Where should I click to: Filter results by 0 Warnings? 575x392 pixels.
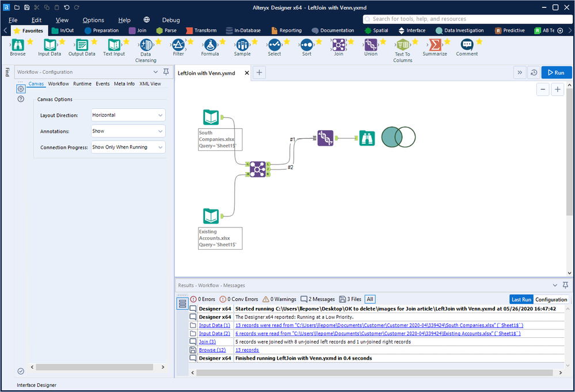279,299
